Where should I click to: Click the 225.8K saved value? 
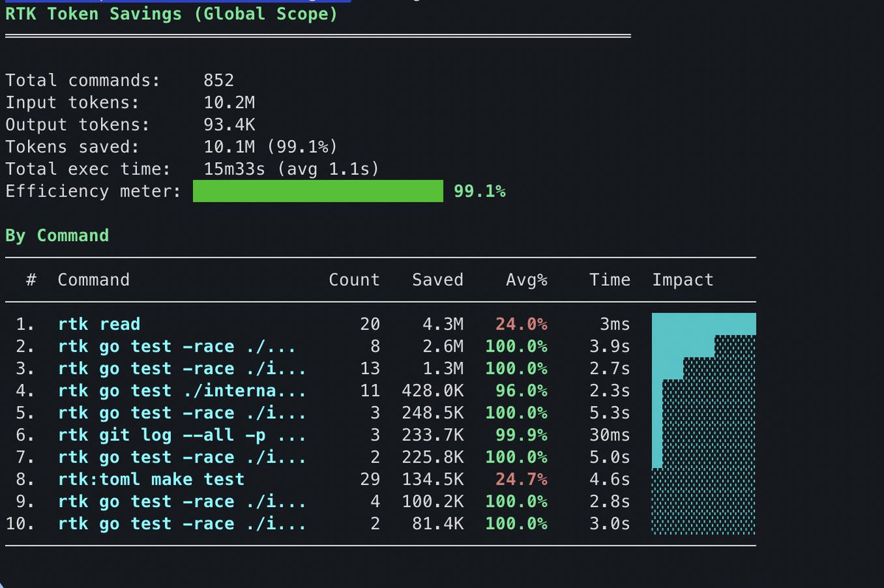click(x=432, y=457)
